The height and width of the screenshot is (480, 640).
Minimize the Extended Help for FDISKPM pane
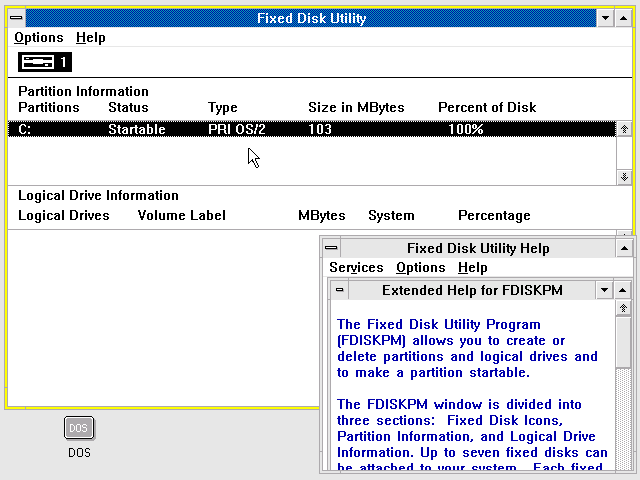coord(604,290)
